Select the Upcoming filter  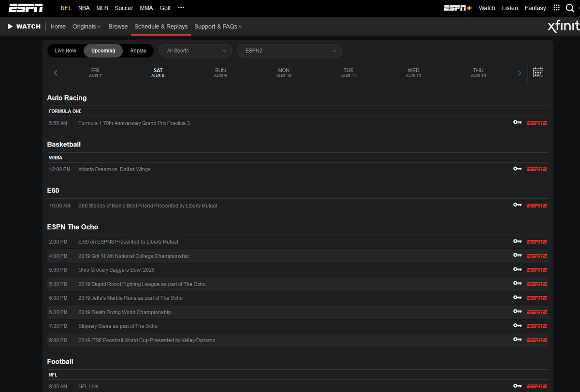point(103,51)
